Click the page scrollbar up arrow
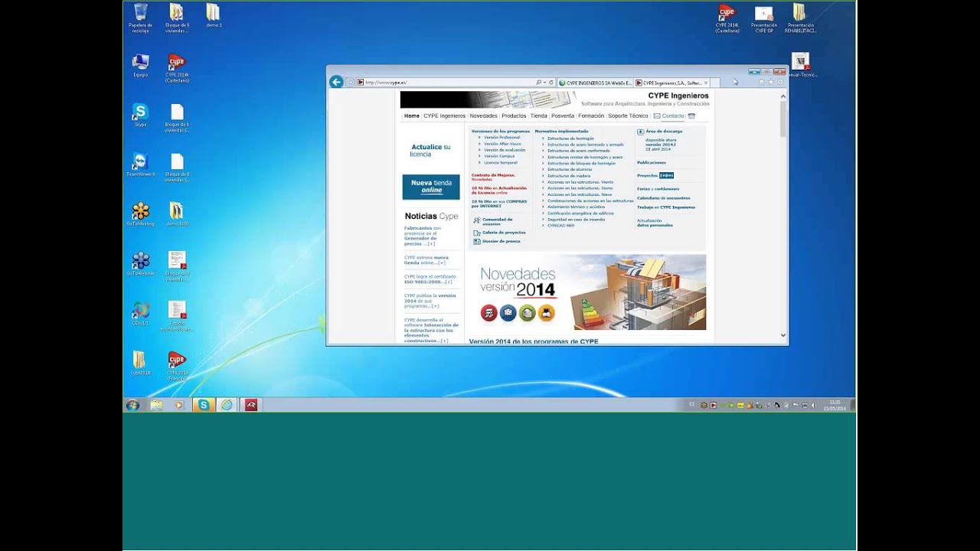This screenshot has width=980, height=551. [783, 96]
